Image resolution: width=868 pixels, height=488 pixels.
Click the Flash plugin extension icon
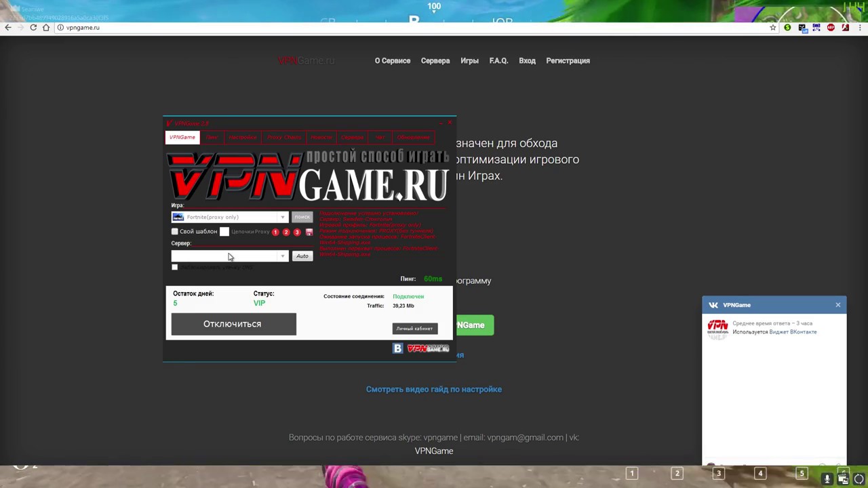point(845,28)
